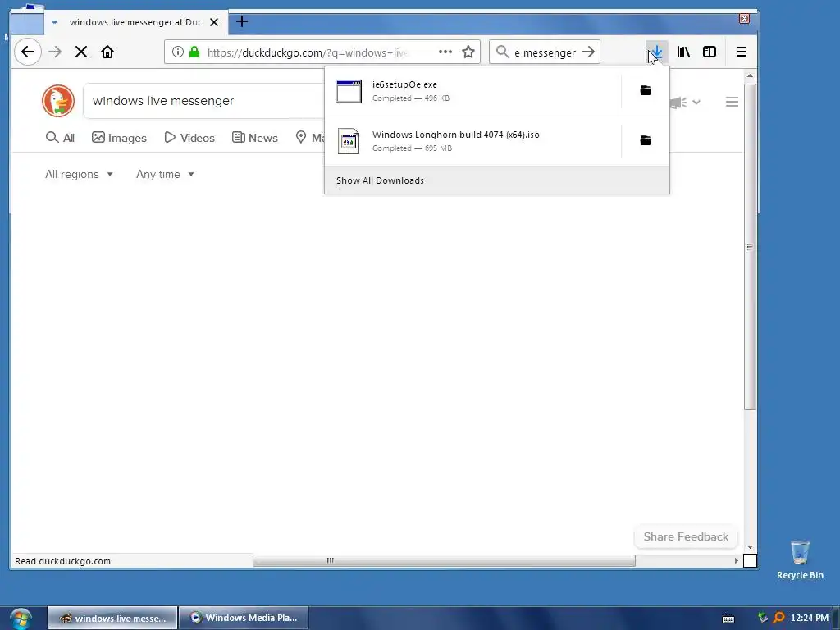The width and height of the screenshot is (840, 630).
Task: Click the search box magnifier icon
Action: (502, 52)
